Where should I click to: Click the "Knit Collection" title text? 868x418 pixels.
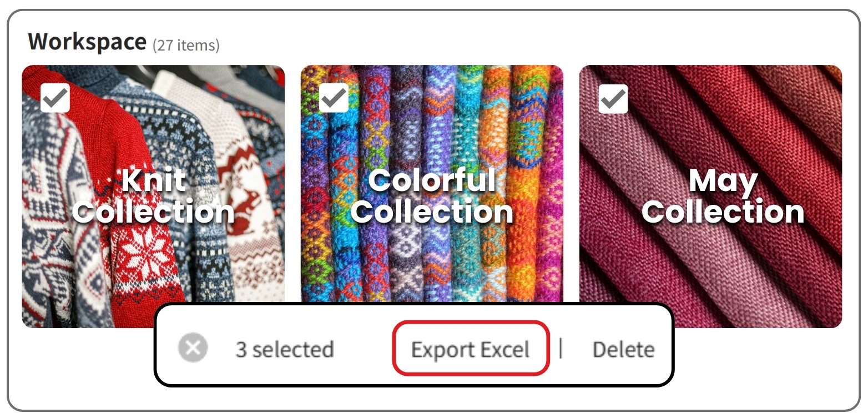coord(153,197)
